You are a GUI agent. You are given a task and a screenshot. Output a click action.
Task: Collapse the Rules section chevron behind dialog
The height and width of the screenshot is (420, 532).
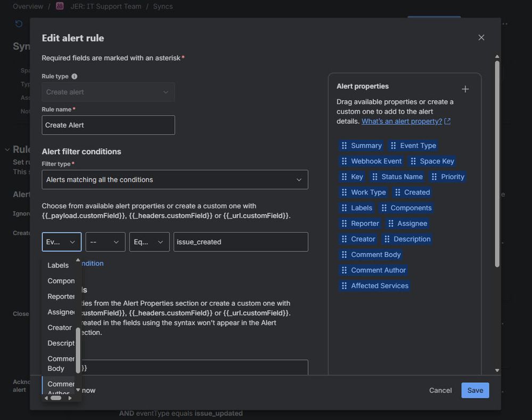pyautogui.click(x=7, y=149)
